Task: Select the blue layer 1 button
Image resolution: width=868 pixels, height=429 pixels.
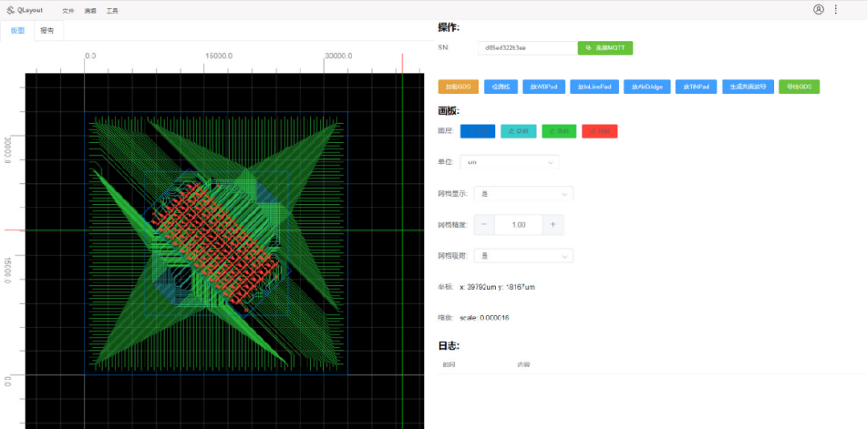Action: (477, 131)
